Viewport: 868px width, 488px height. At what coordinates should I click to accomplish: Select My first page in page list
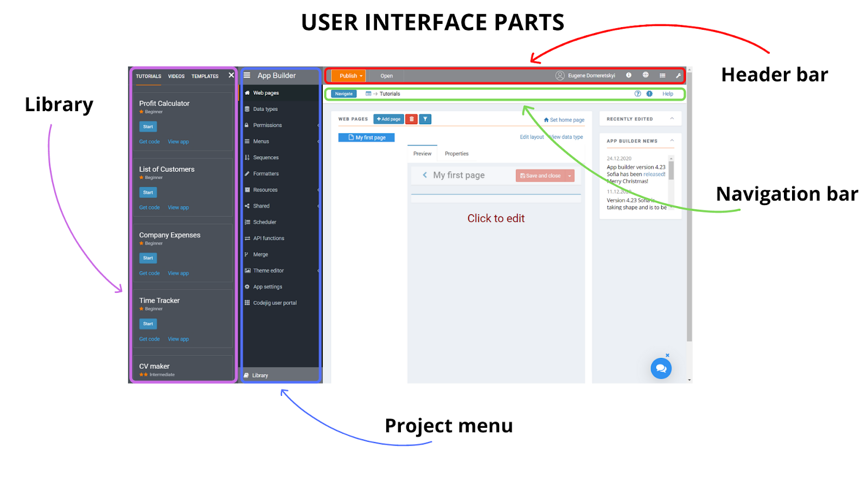[366, 138]
